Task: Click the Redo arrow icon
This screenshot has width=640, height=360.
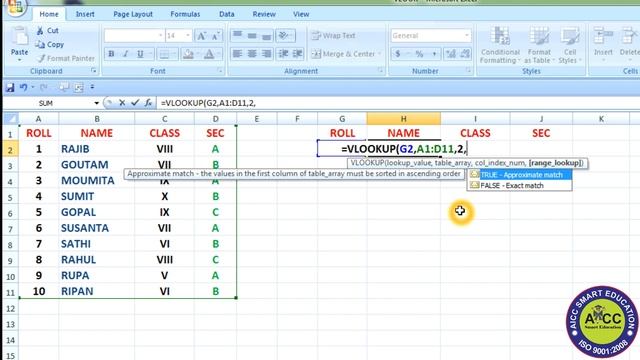Action: (x=43, y=87)
